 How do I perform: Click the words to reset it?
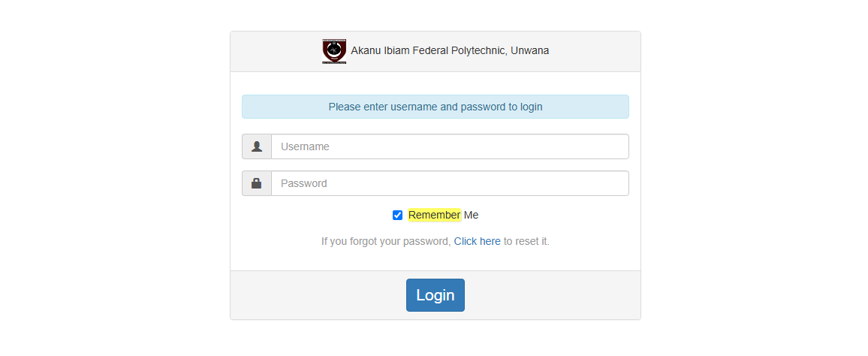tap(526, 241)
